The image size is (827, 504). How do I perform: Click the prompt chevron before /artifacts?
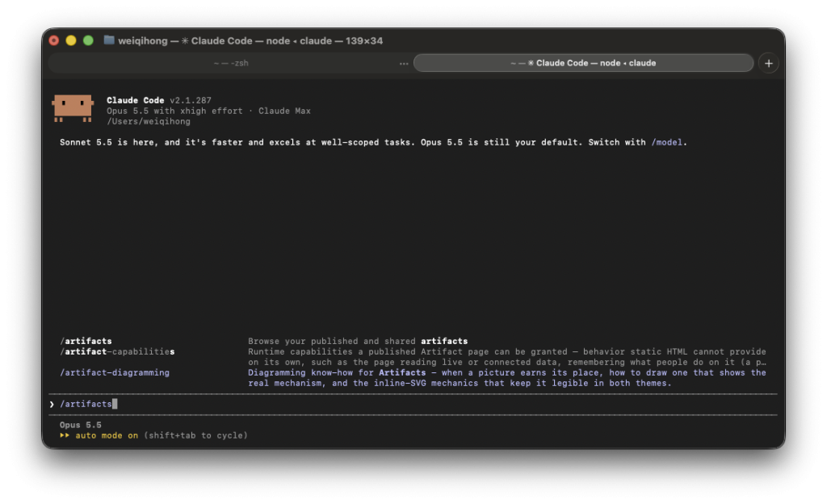52,405
